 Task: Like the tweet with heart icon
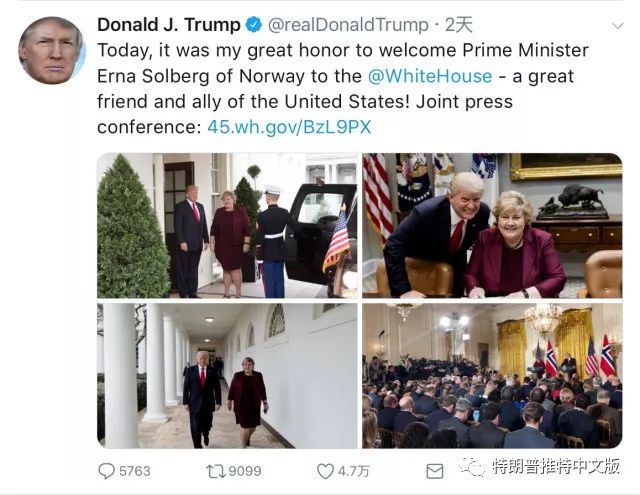[325, 471]
